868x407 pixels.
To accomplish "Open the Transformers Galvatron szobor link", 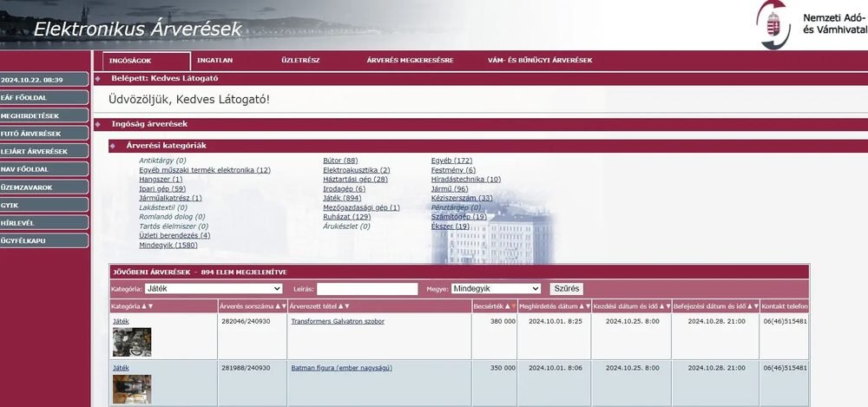I will [338, 321].
